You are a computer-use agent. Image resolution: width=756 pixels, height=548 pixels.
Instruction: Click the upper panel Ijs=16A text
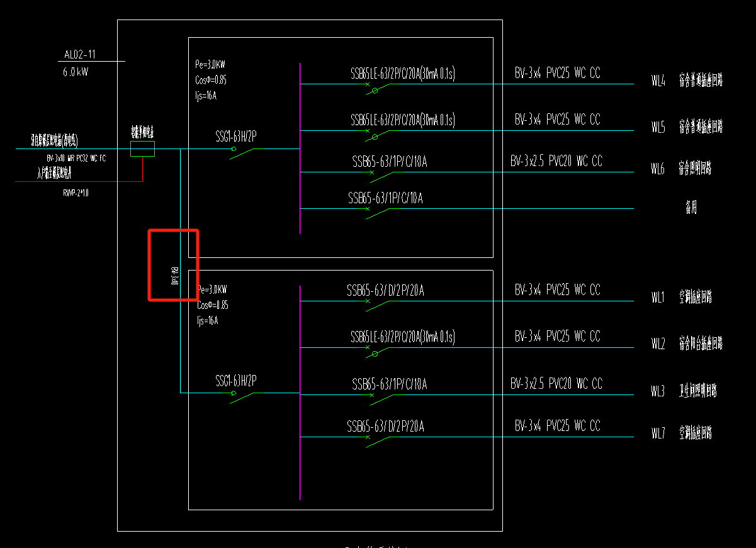point(206,96)
